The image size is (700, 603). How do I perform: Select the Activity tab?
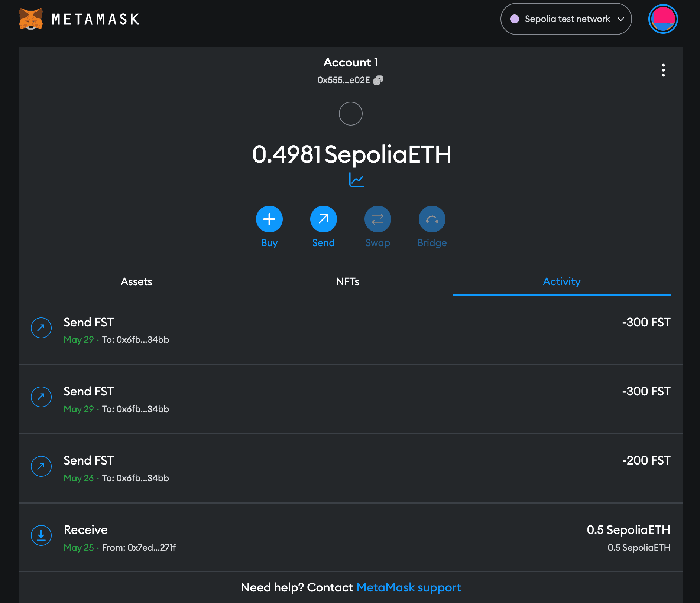pyautogui.click(x=562, y=281)
